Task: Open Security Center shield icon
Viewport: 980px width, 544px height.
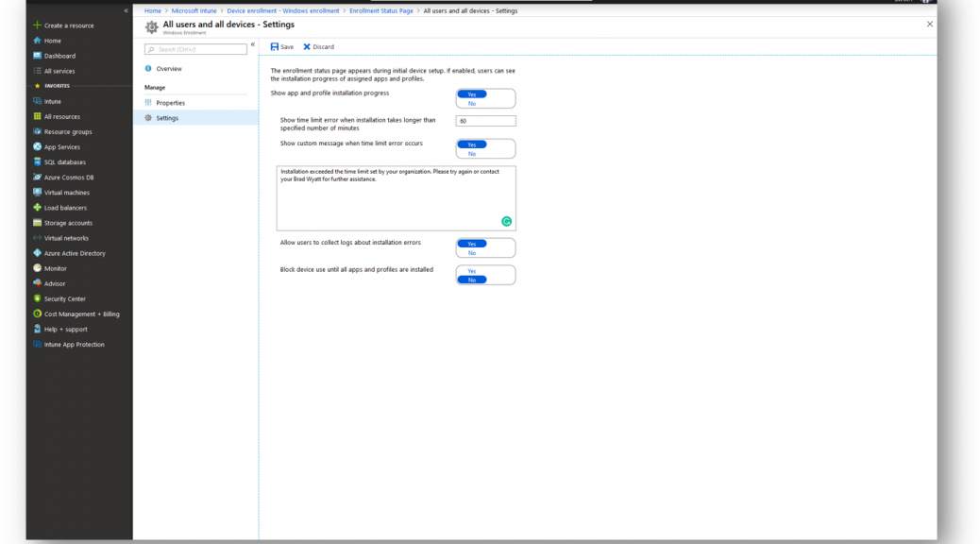Action: 37,298
